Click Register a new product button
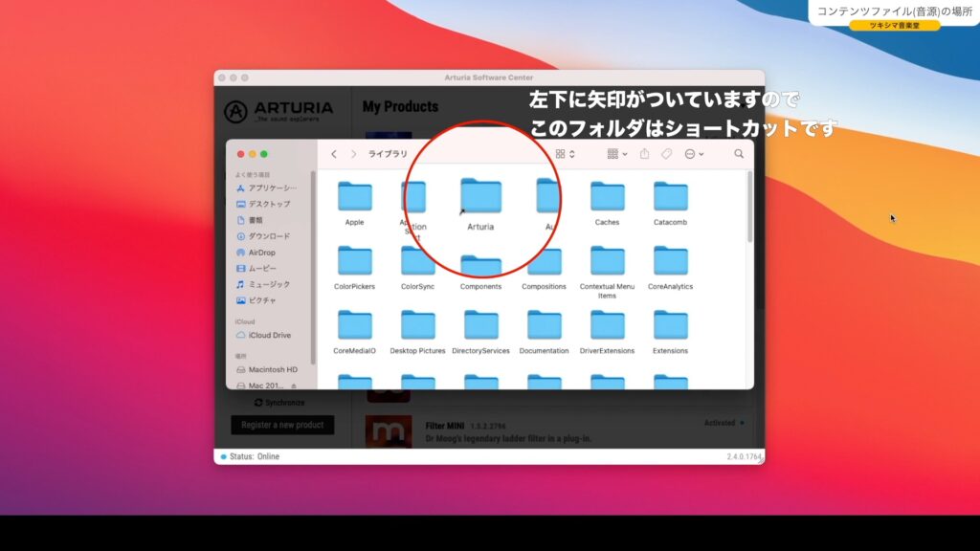This screenshot has height=551, width=980. click(x=282, y=425)
